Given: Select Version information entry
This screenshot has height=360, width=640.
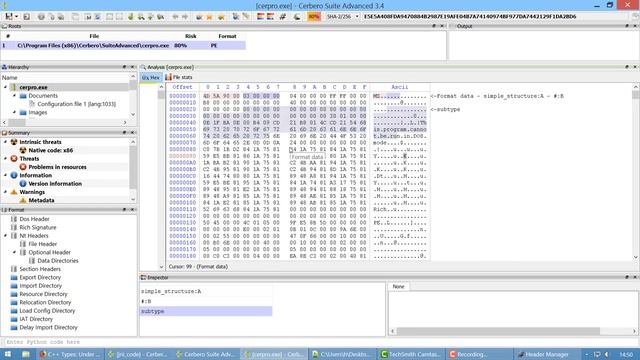Looking at the screenshot, I should [55, 184].
